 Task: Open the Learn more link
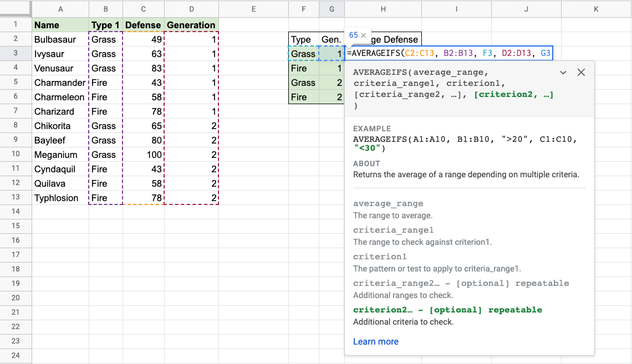tap(375, 341)
